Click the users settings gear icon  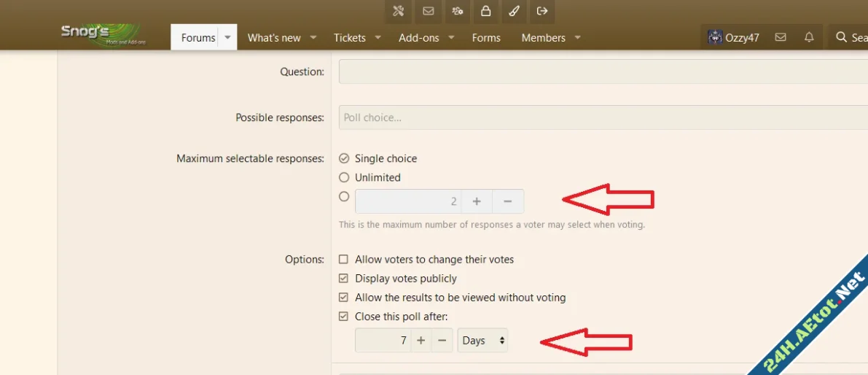pos(457,11)
